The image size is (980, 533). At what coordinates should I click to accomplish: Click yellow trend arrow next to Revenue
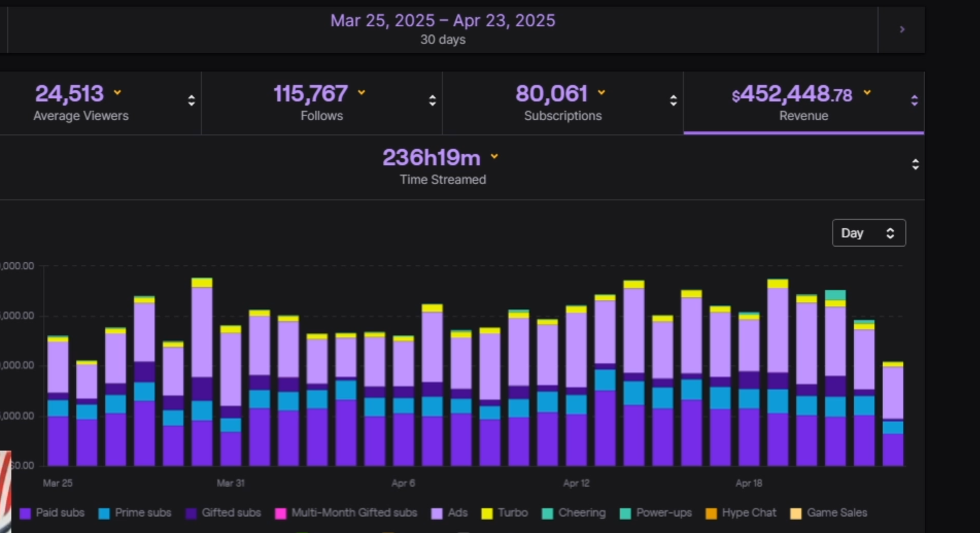[x=867, y=93]
